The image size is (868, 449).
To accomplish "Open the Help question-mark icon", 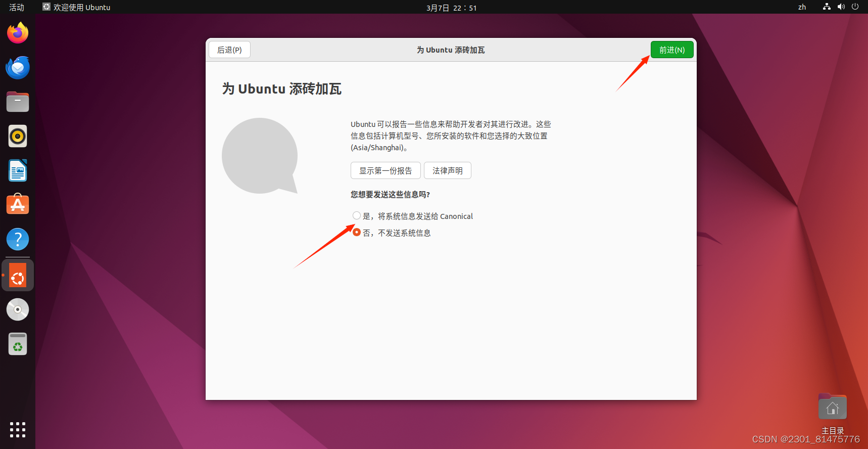I will [x=18, y=239].
